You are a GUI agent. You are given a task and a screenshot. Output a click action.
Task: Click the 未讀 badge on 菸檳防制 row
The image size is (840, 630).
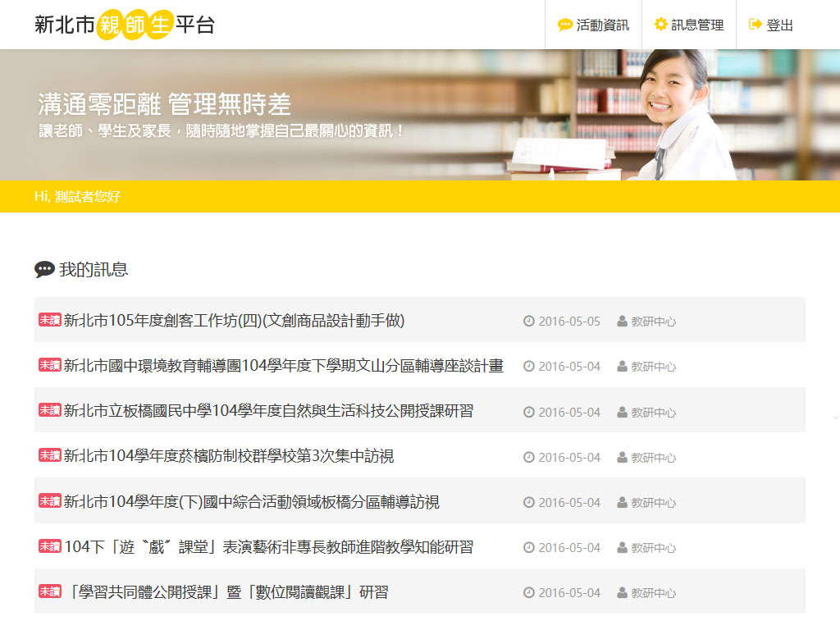[50, 455]
